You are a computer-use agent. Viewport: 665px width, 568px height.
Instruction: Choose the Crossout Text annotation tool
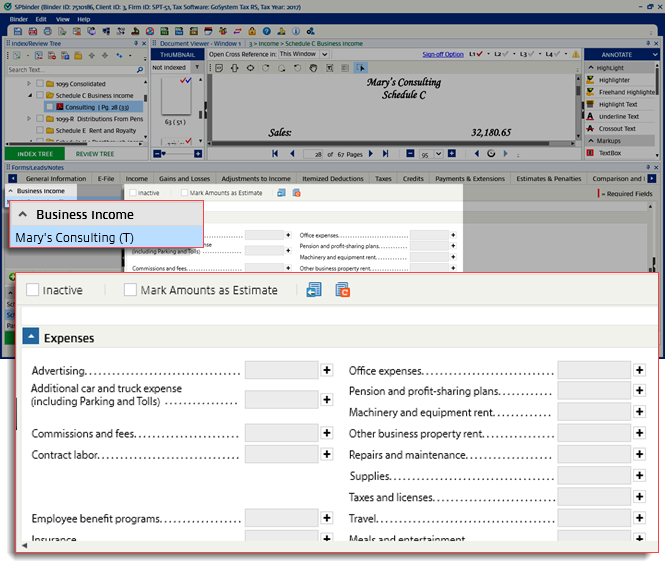coord(616,129)
